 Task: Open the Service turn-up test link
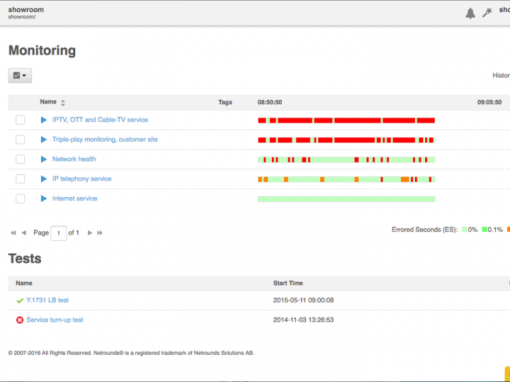pyautogui.click(x=55, y=320)
